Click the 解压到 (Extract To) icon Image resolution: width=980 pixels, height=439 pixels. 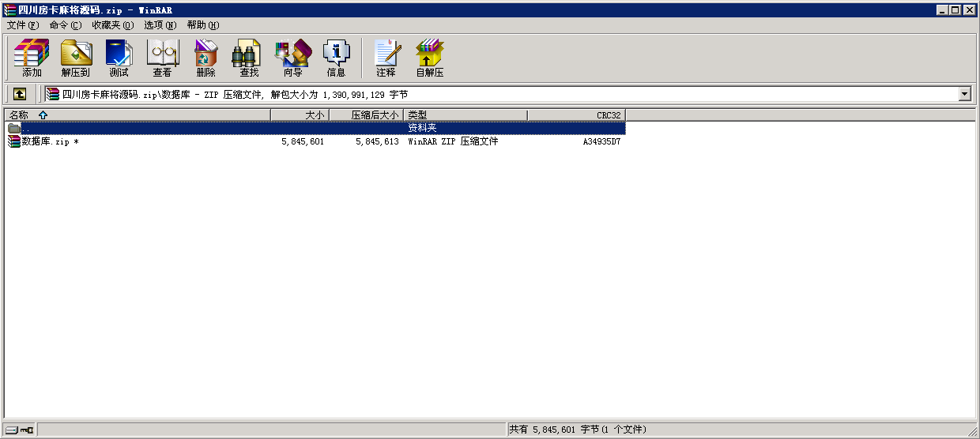[x=76, y=58]
